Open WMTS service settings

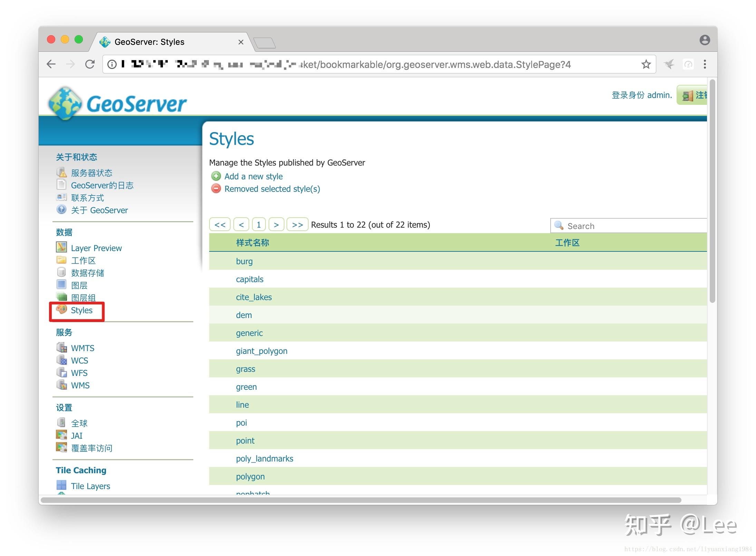(x=62, y=348)
